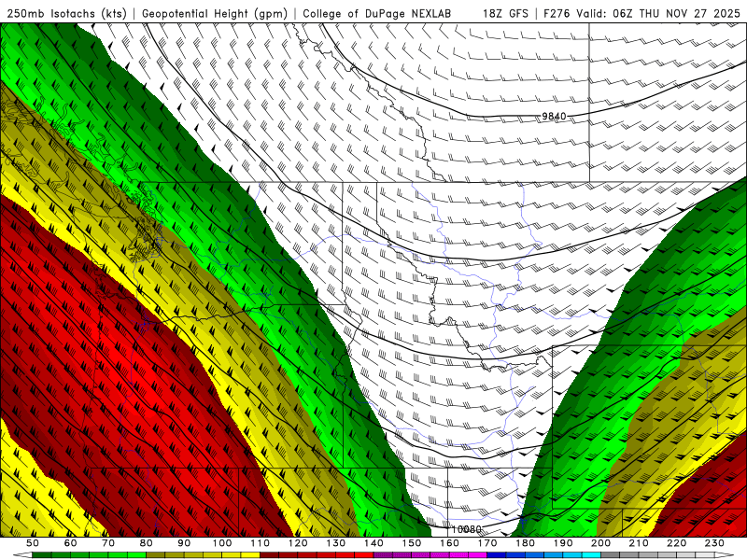
Task: Click the 200 label on the color scale
Action: point(600,543)
